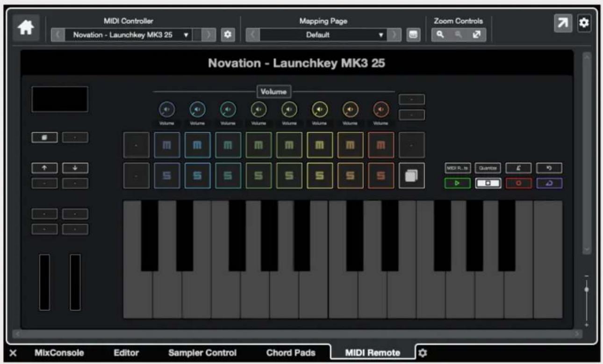The image size is (603, 364).
Task: Click the first solo S pad (purple outline)
Action: 167,176
